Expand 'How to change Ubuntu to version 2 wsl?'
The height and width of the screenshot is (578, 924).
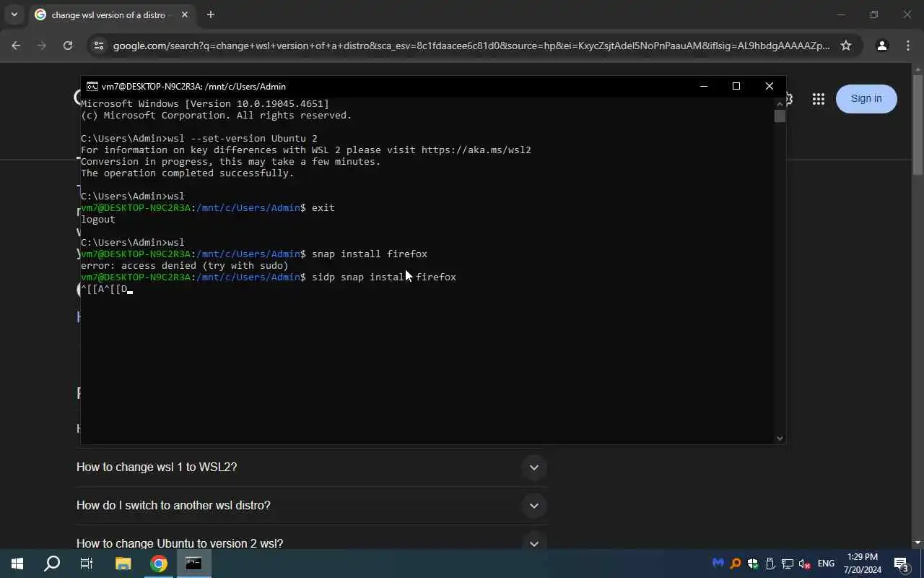534,543
